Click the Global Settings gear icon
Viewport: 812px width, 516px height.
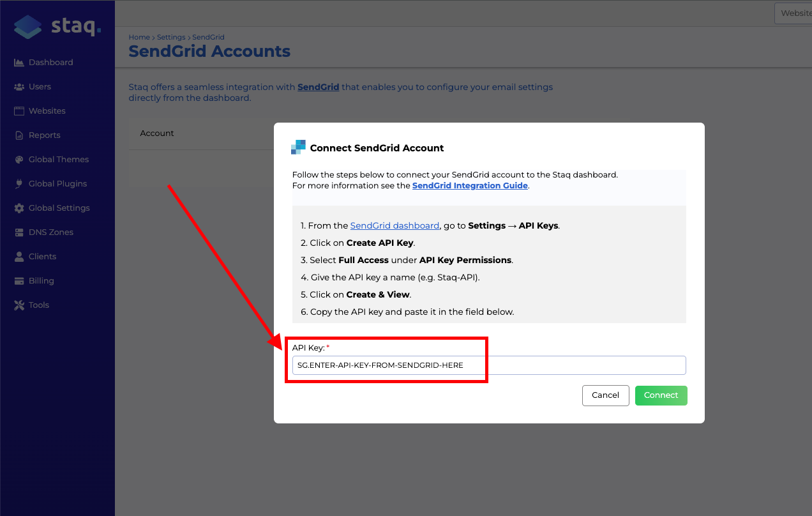19,208
